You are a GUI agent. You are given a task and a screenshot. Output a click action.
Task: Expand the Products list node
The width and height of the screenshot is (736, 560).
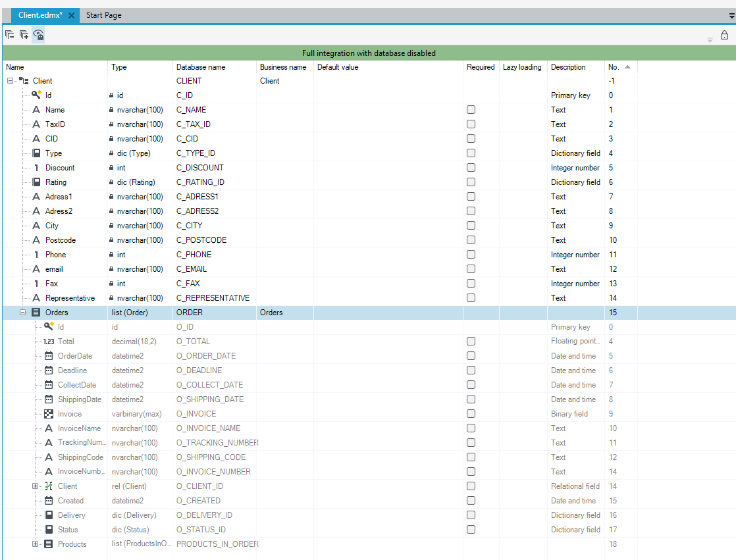pos(35,544)
